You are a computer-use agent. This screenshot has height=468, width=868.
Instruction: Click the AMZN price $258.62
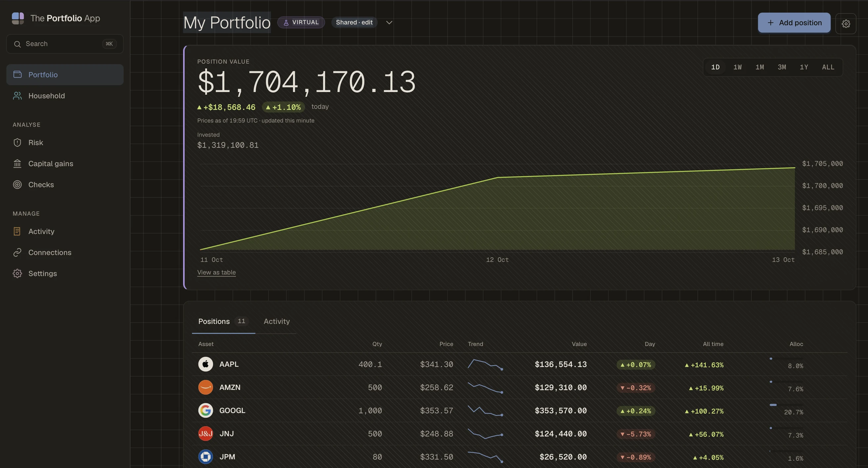tap(436, 388)
